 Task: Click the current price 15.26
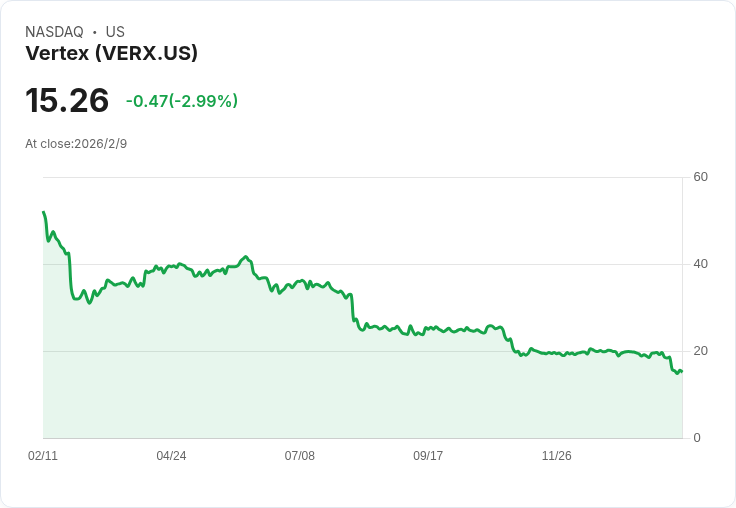click(x=67, y=100)
